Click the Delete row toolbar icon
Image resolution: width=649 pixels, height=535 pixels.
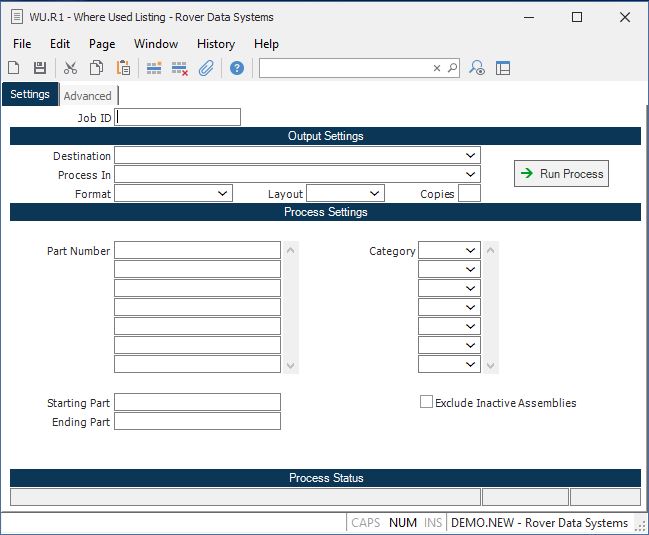coord(180,68)
